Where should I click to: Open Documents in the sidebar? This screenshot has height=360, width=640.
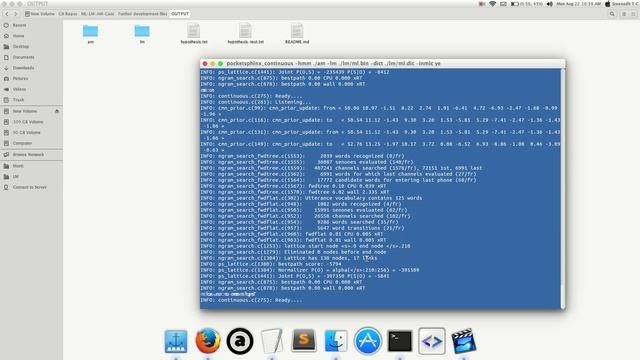click(31, 57)
